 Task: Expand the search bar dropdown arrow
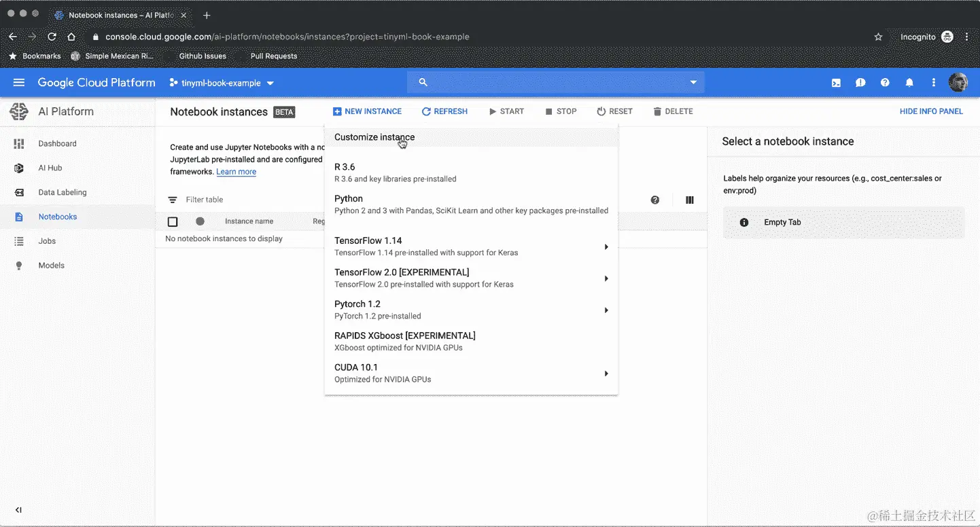tap(693, 82)
